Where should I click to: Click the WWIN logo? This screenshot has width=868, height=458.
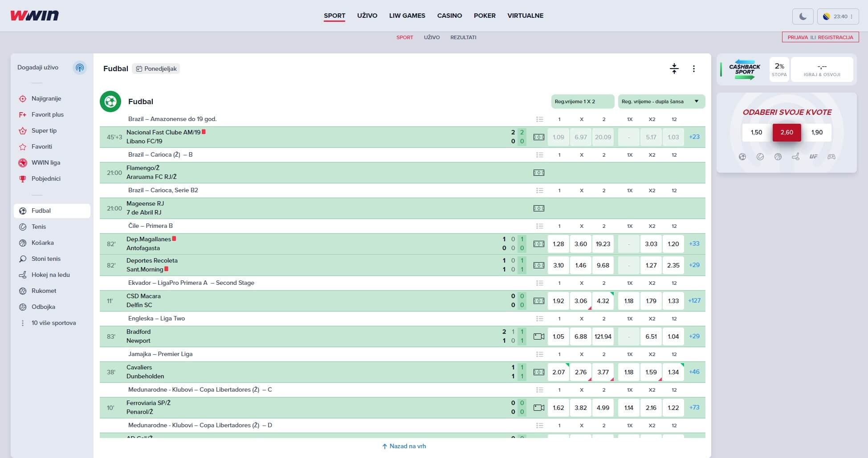(35, 16)
